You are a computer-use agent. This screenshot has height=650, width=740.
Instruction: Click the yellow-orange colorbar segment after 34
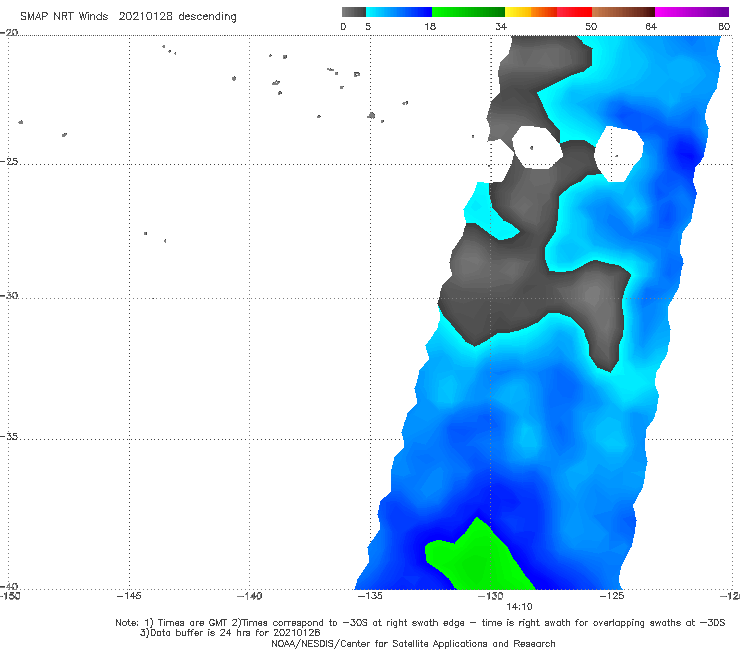(531, 12)
